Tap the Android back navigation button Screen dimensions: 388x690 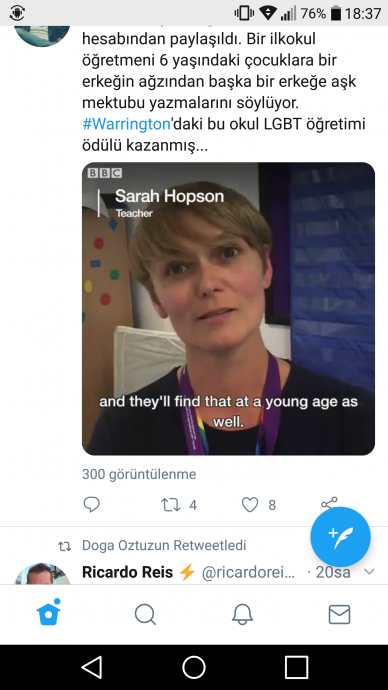point(92,667)
